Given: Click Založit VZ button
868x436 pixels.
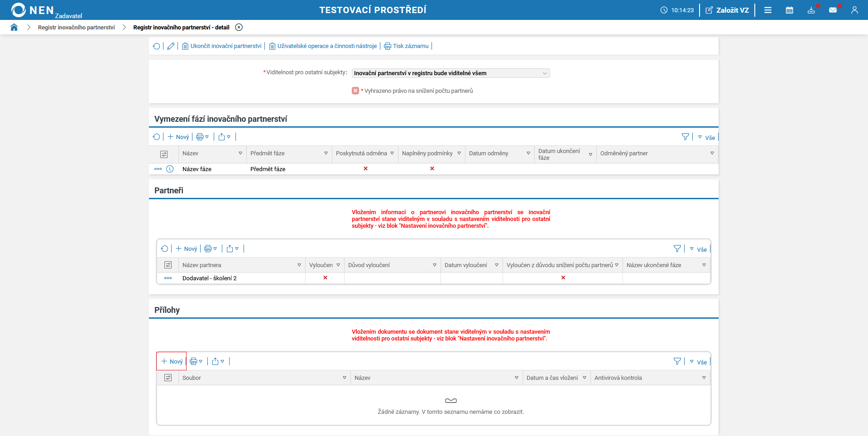Looking at the screenshot, I should [727, 10].
